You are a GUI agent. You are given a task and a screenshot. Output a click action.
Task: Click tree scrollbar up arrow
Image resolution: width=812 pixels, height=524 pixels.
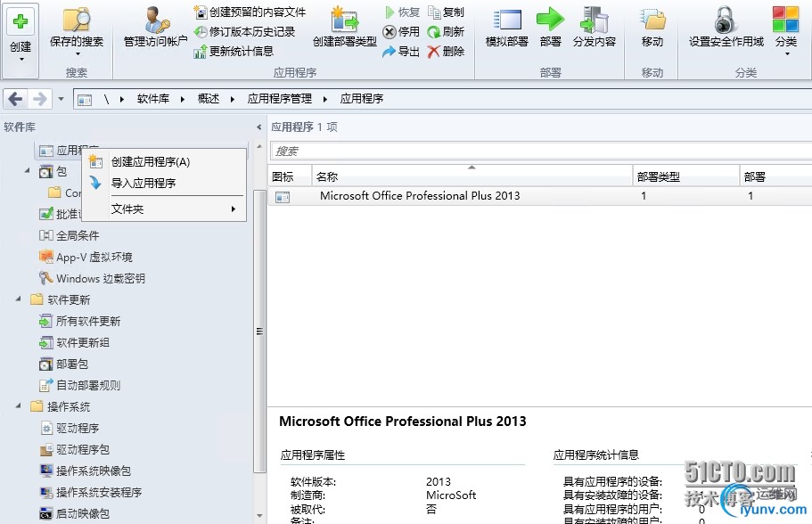pos(259,147)
